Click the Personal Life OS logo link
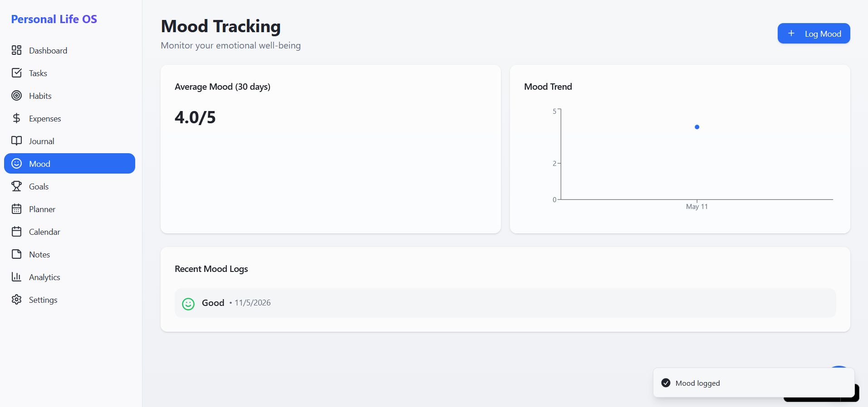868x407 pixels. click(54, 19)
